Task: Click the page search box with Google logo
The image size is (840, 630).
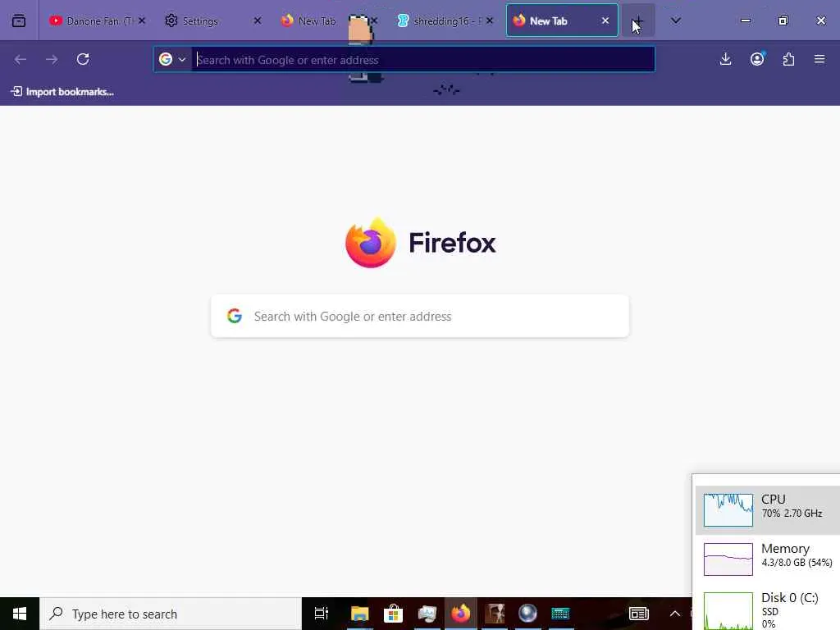Action: click(x=420, y=316)
